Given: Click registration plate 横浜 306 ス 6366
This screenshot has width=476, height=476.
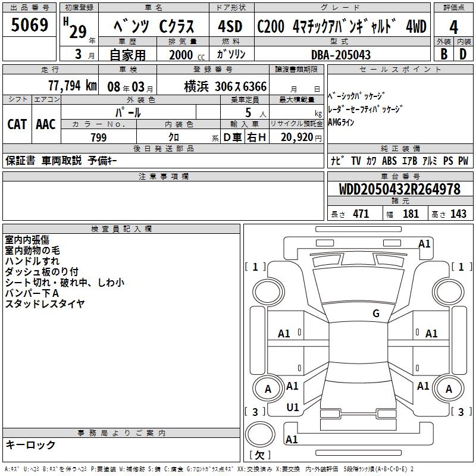Looking at the screenshot, I should (226, 87).
